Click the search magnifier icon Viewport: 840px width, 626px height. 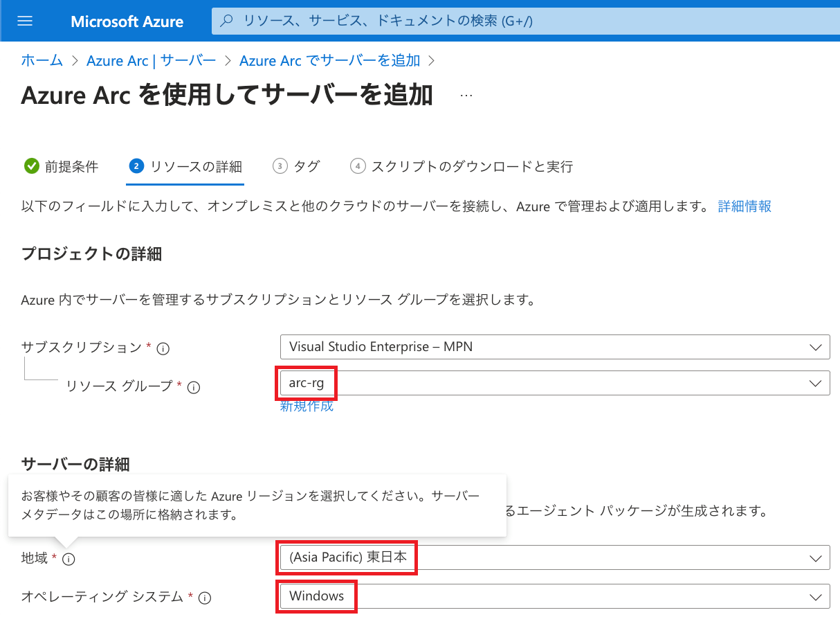(226, 21)
